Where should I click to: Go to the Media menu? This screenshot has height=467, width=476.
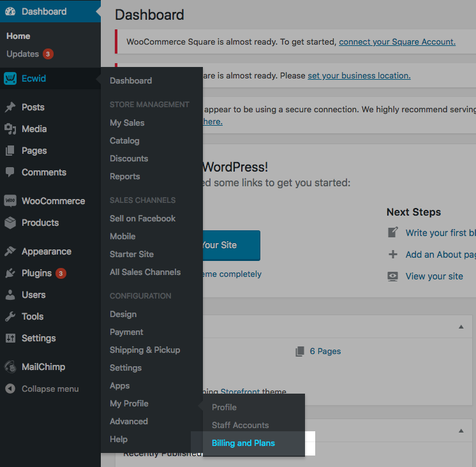[34, 129]
